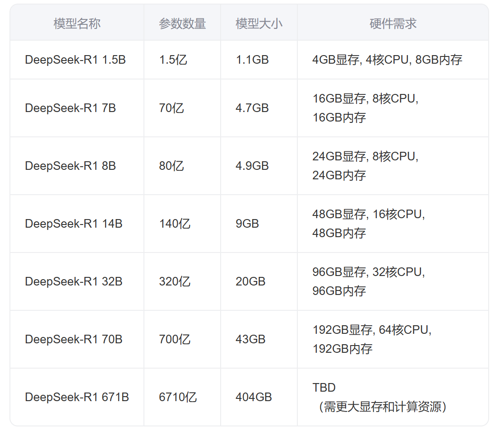Viewport: 504px width, 435px height.
Task: Select the DeepSeek-R1 671B cell
Action: pos(77,397)
